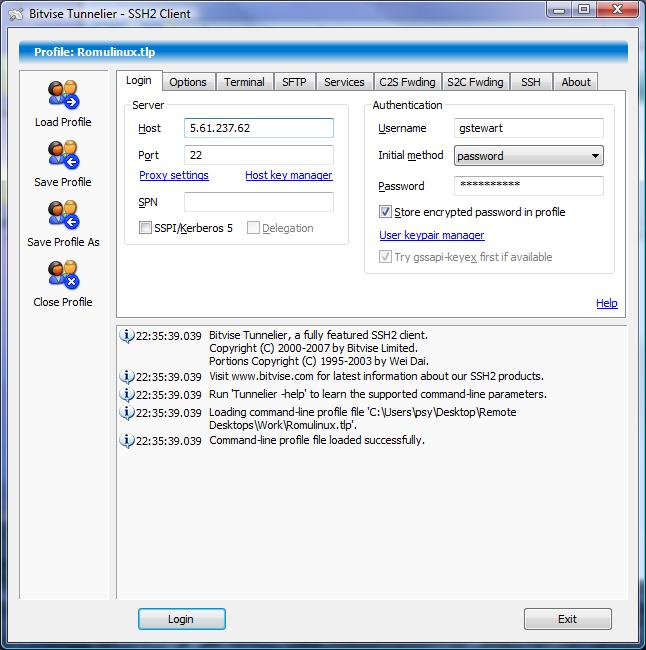Viewport: 646px width, 650px height.
Task: Click info icon beside 'Run Tunnelier -help' log entry
Action: tap(126, 394)
